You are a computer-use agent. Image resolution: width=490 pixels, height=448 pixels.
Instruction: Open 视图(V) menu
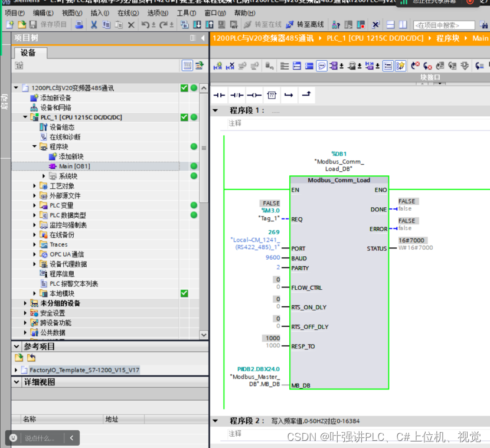click(72, 13)
